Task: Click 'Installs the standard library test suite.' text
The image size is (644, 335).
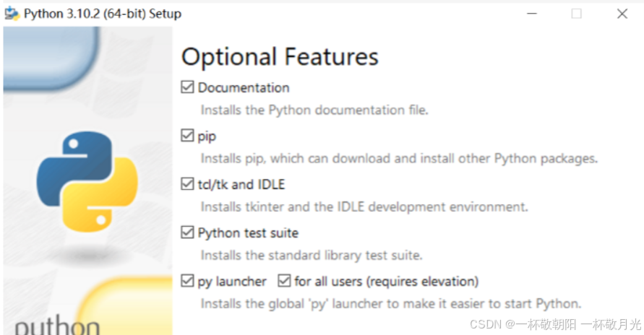Action: [x=312, y=255]
